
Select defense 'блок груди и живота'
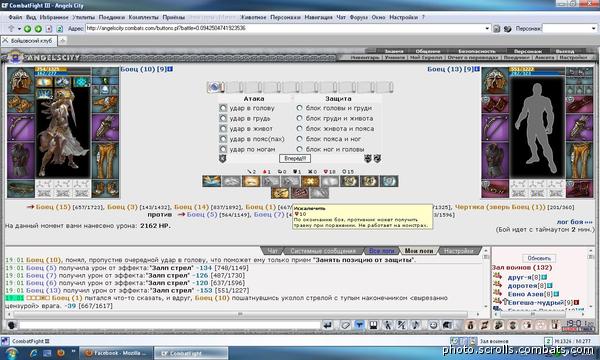click(300, 119)
